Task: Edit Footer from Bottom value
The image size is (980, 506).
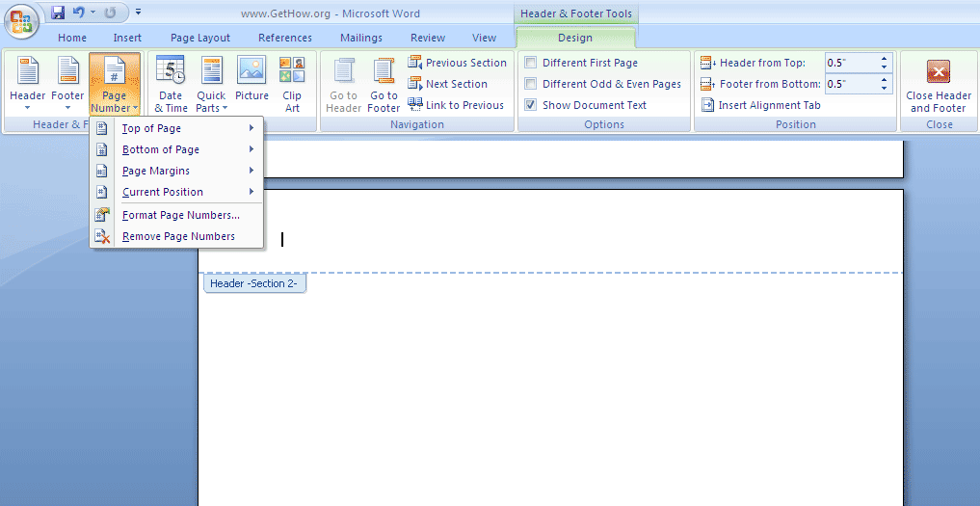Action: (851, 84)
